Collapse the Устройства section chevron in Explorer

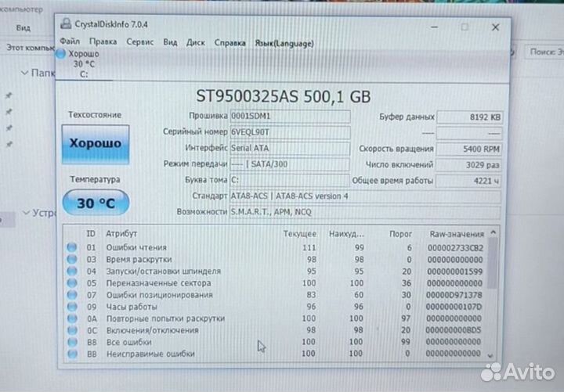pos(26,213)
